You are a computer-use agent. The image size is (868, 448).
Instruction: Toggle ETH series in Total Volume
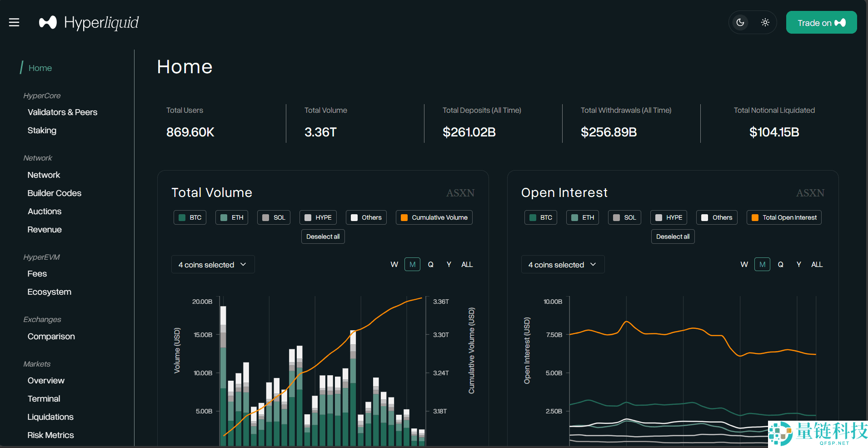coord(232,217)
